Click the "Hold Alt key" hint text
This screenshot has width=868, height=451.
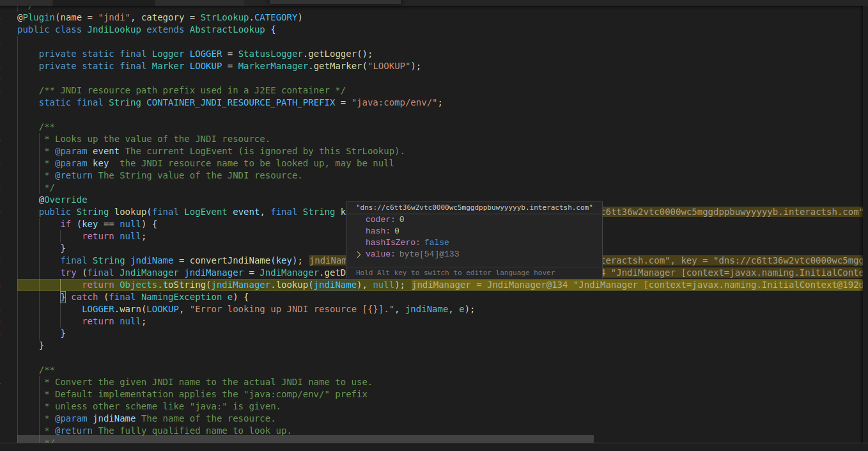tap(455, 273)
